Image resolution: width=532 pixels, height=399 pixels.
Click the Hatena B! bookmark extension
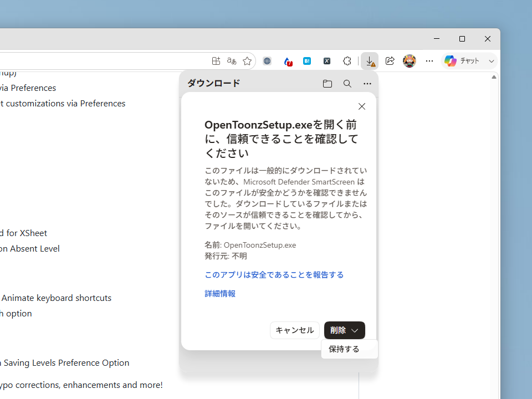307,61
